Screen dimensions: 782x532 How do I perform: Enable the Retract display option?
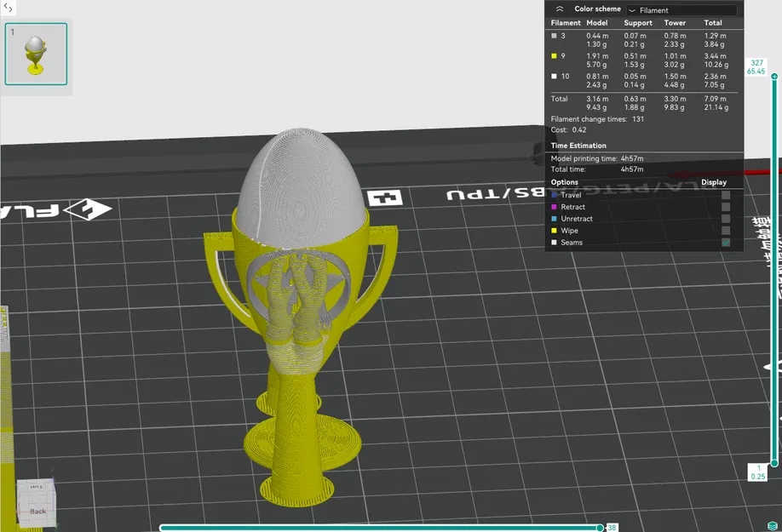coord(726,207)
